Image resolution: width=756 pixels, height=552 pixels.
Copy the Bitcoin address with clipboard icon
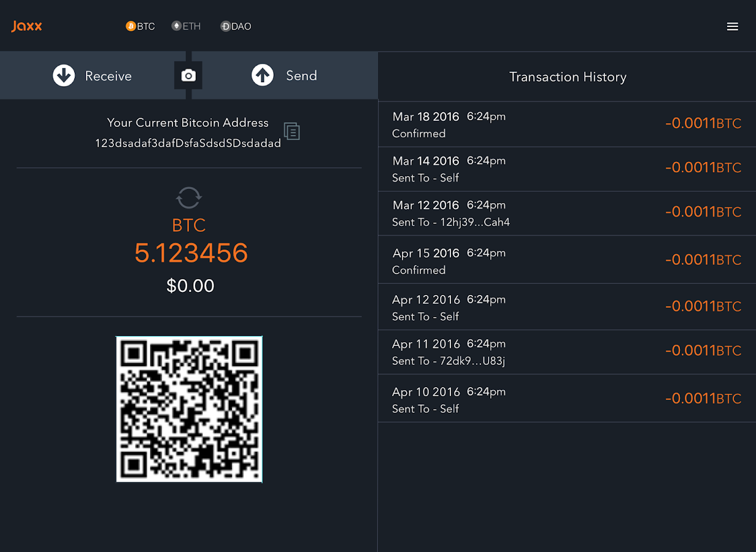click(x=292, y=131)
